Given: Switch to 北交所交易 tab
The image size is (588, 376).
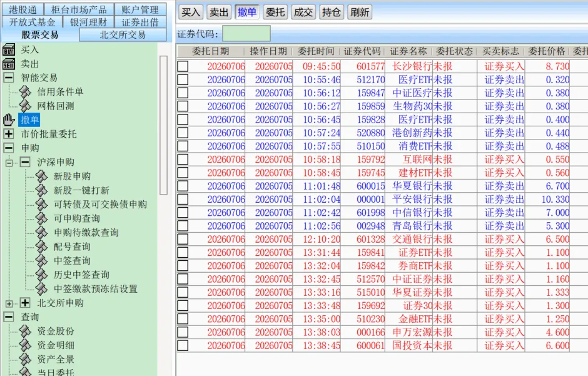Looking at the screenshot, I should pyautogui.click(x=123, y=35).
